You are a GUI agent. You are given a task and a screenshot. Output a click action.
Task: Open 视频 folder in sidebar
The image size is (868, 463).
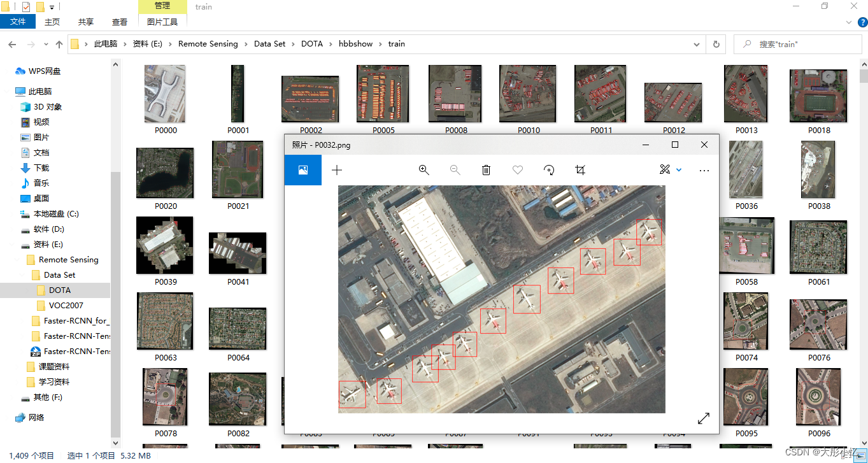coord(35,122)
